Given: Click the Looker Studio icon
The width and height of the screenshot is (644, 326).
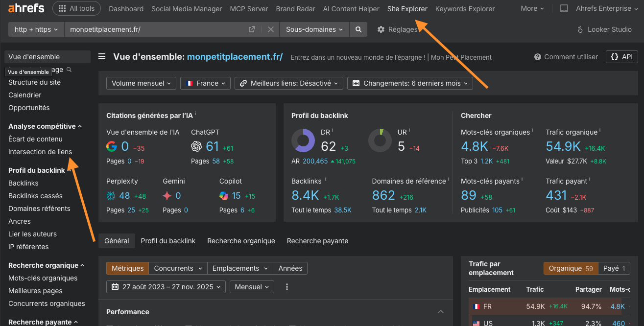Looking at the screenshot, I should coord(580,29).
